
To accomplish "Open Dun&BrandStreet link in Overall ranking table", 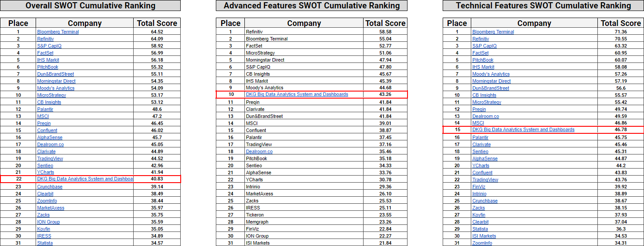I will pos(55,74).
